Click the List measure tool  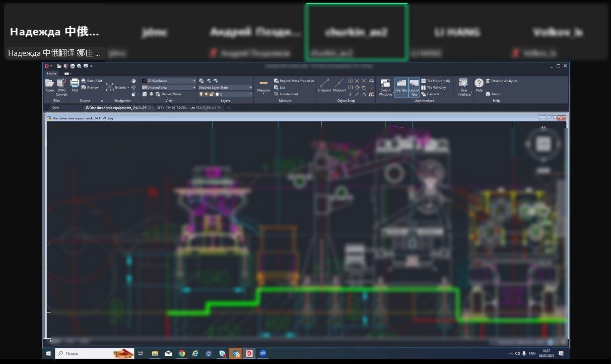(x=280, y=88)
